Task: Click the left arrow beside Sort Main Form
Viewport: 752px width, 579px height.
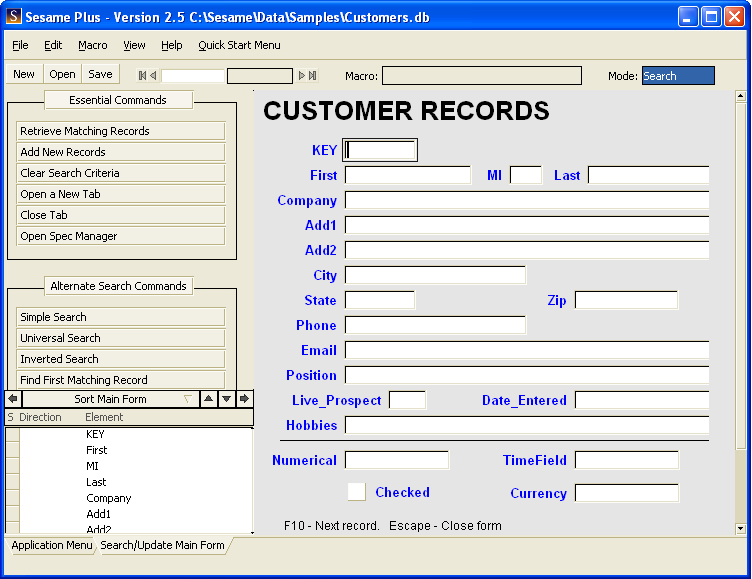Action: (x=13, y=399)
